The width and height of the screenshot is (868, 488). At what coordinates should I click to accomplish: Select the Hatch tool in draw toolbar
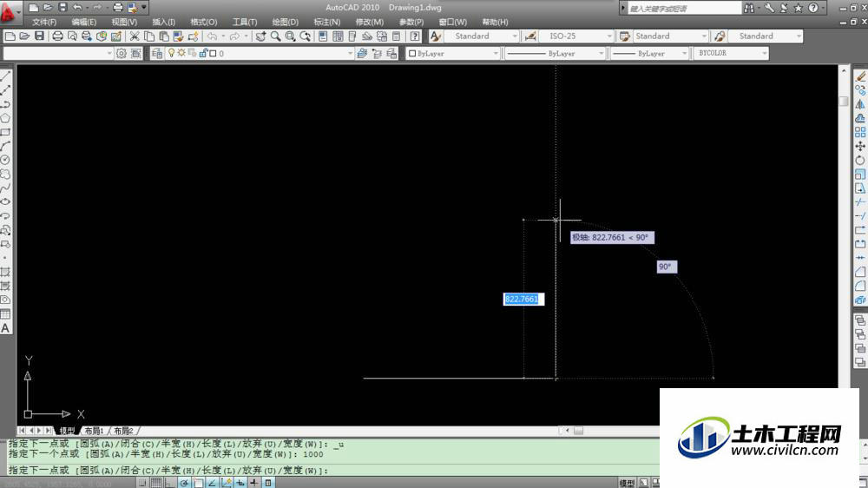click(5, 272)
